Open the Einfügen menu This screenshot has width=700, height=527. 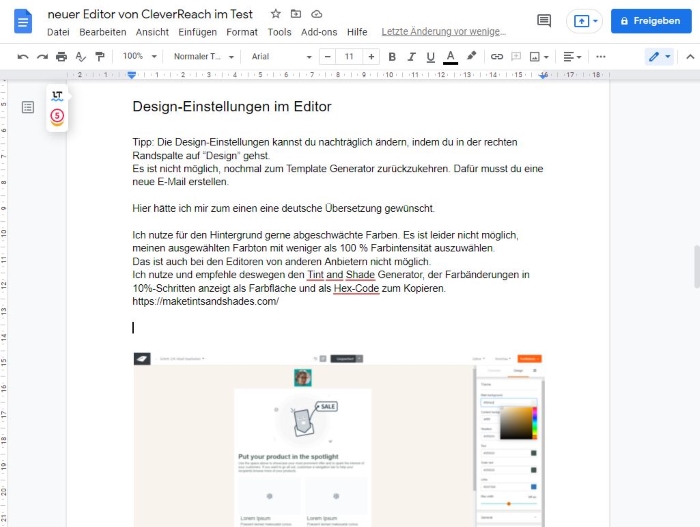[197, 32]
